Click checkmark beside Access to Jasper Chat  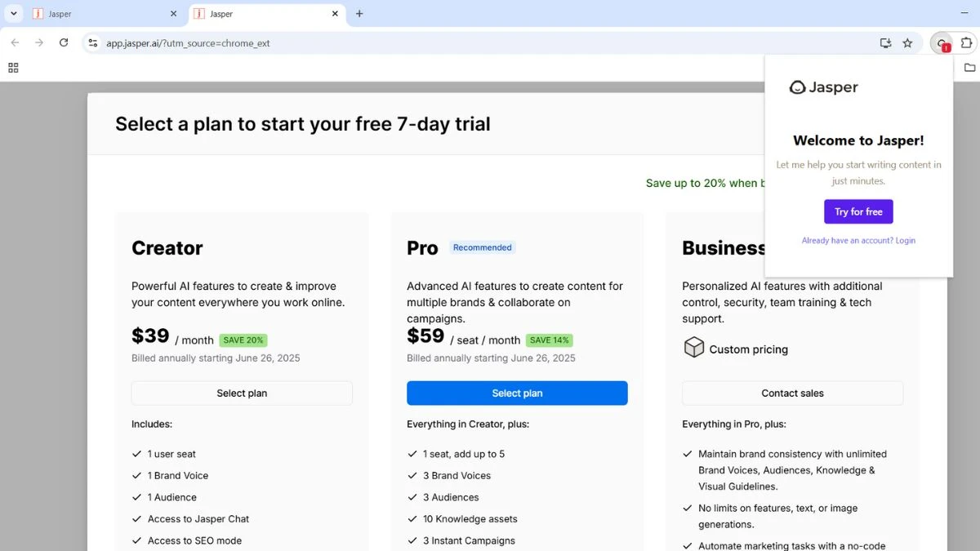[136, 519]
